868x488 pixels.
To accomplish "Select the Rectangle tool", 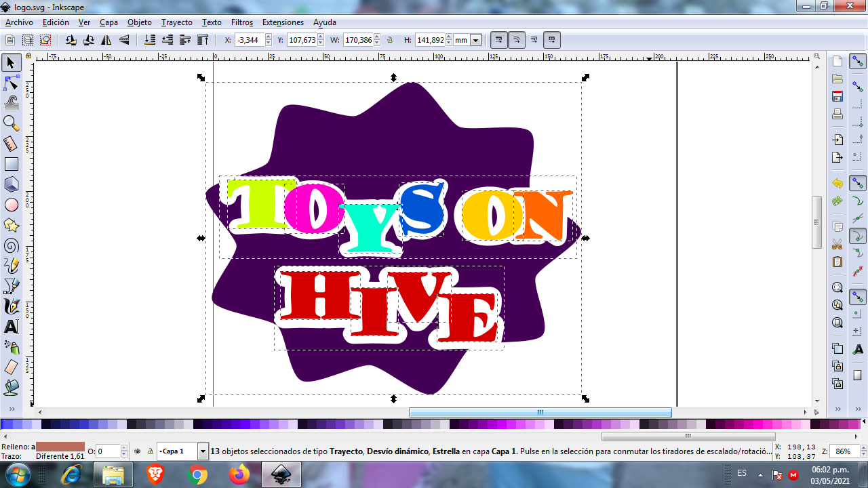I will coord(11,164).
